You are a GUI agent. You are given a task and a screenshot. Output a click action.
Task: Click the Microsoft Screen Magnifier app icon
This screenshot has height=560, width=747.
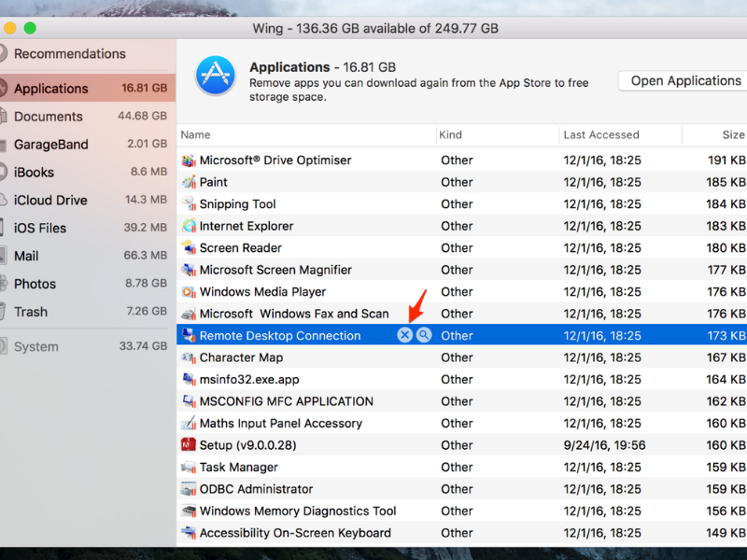(x=189, y=270)
